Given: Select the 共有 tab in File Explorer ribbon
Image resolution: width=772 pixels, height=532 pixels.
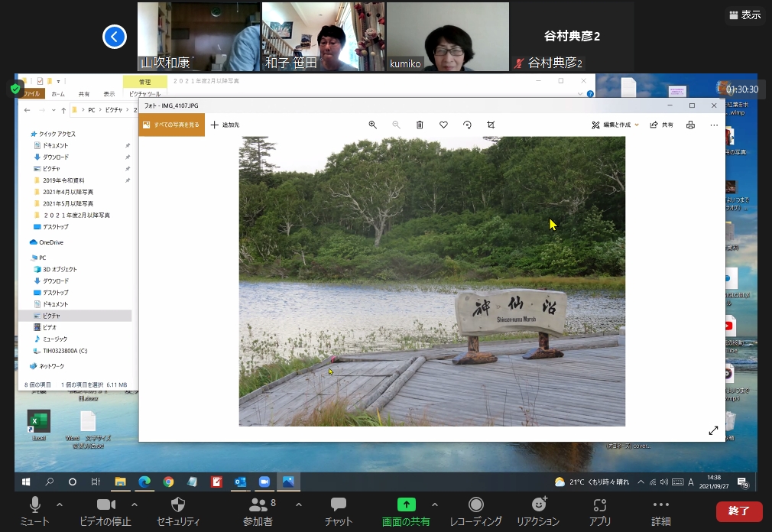Looking at the screenshot, I should pyautogui.click(x=83, y=94).
